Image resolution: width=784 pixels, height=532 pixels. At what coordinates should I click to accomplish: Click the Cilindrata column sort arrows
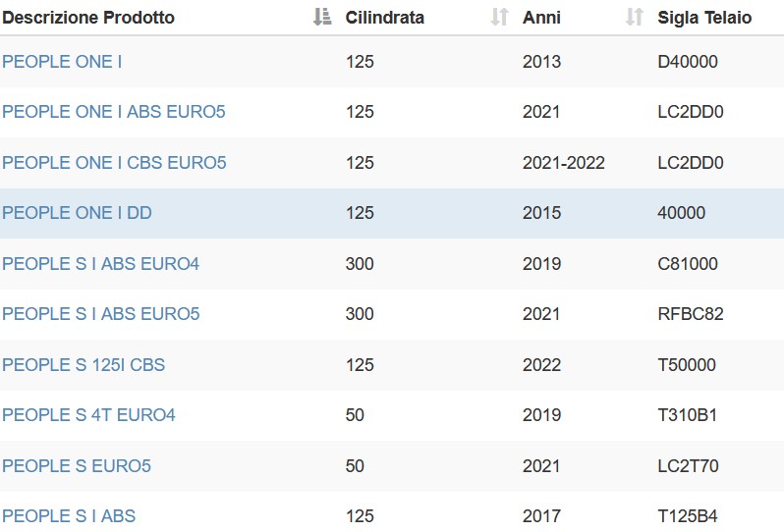[x=499, y=17]
